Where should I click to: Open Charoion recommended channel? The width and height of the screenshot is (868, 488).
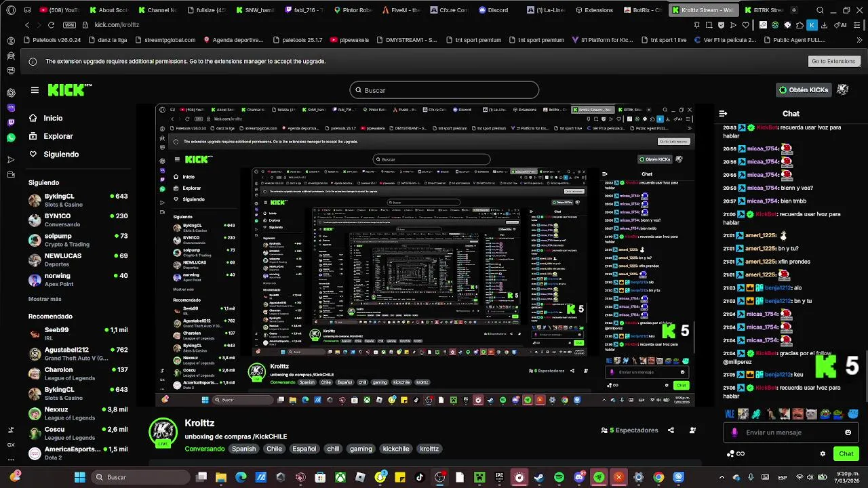[78, 373]
